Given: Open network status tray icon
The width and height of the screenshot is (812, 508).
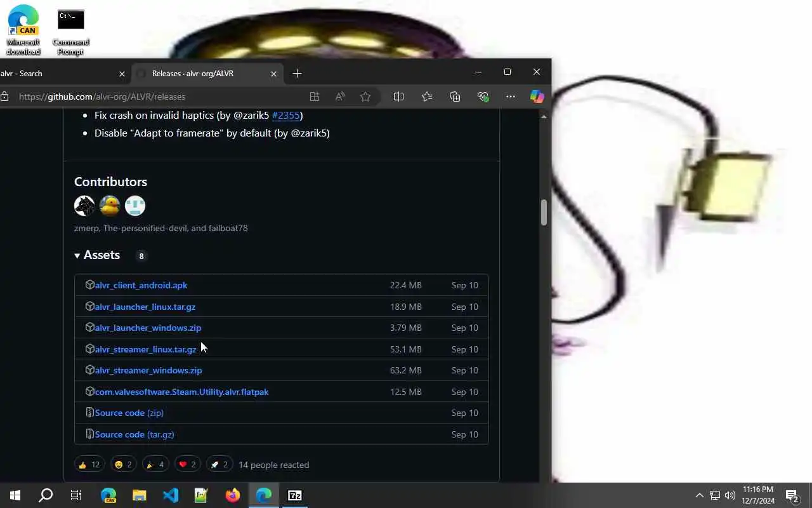Looking at the screenshot, I should (x=715, y=495).
